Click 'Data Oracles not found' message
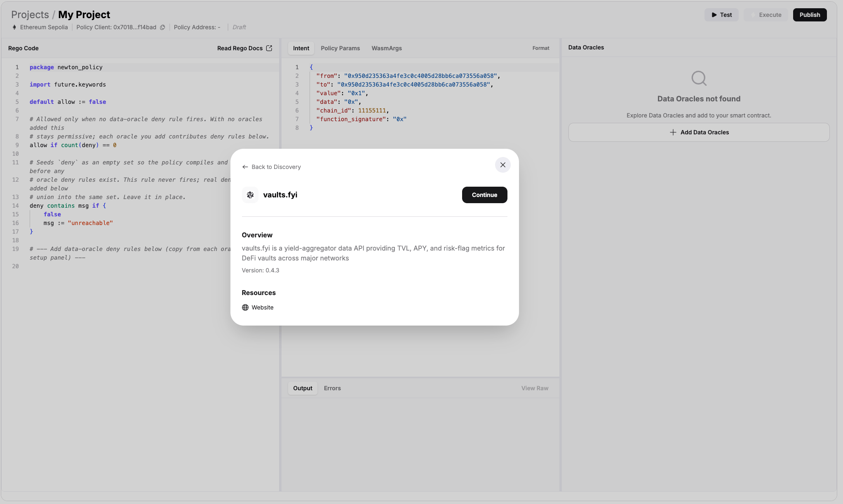This screenshot has height=504, width=843. click(x=699, y=99)
